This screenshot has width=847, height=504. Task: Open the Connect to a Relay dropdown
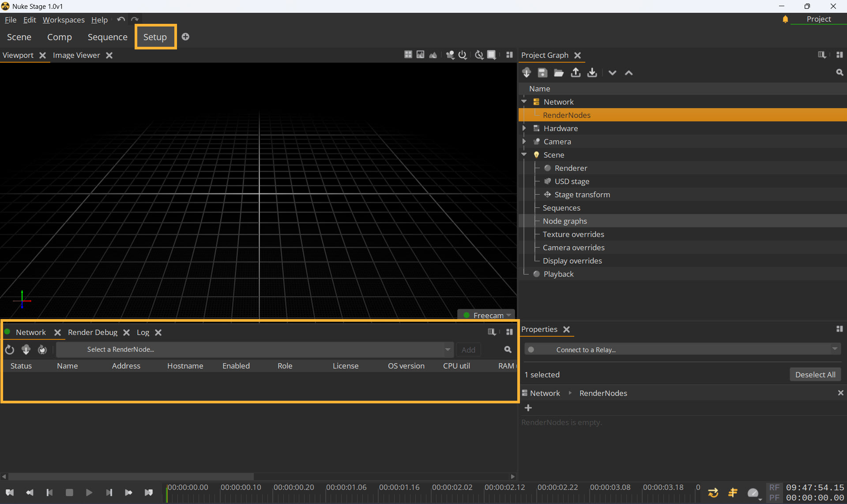682,350
